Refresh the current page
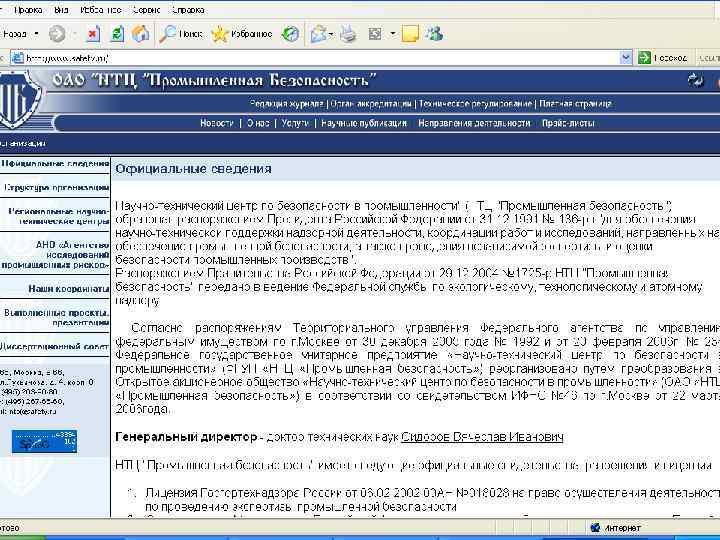The height and width of the screenshot is (540, 720). [117, 34]
